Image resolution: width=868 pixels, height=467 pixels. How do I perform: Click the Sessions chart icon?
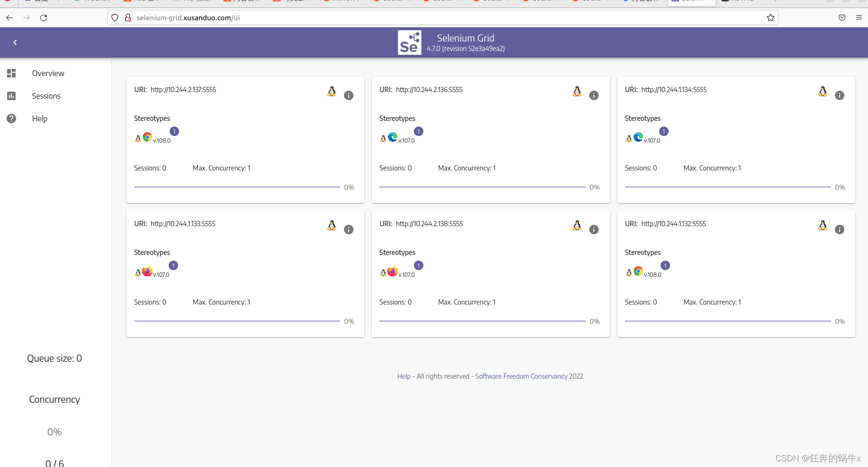(11, 96)
